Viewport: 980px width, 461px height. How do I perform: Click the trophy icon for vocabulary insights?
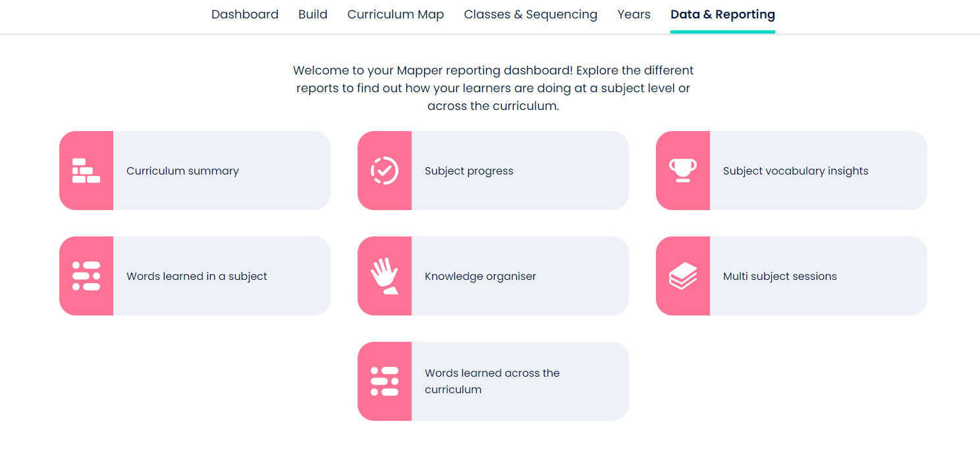pos(683,171)
